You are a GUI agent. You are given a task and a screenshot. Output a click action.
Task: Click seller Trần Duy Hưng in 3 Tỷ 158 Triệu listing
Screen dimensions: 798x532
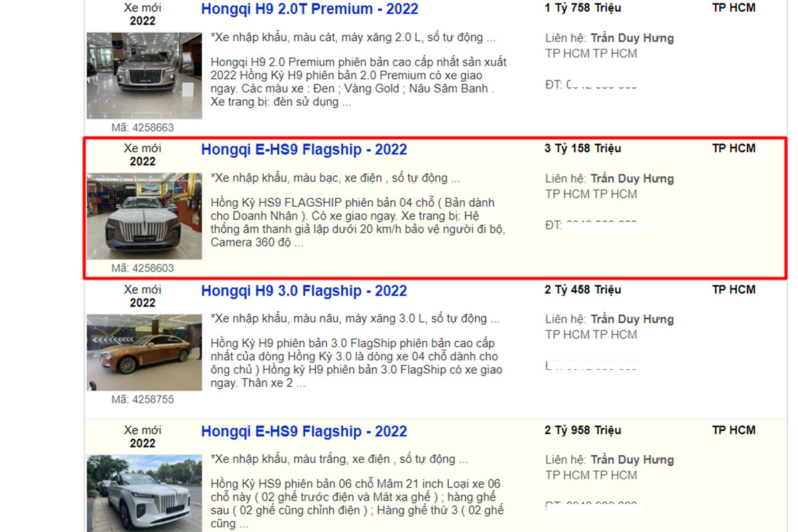click(x=632, y=178)
